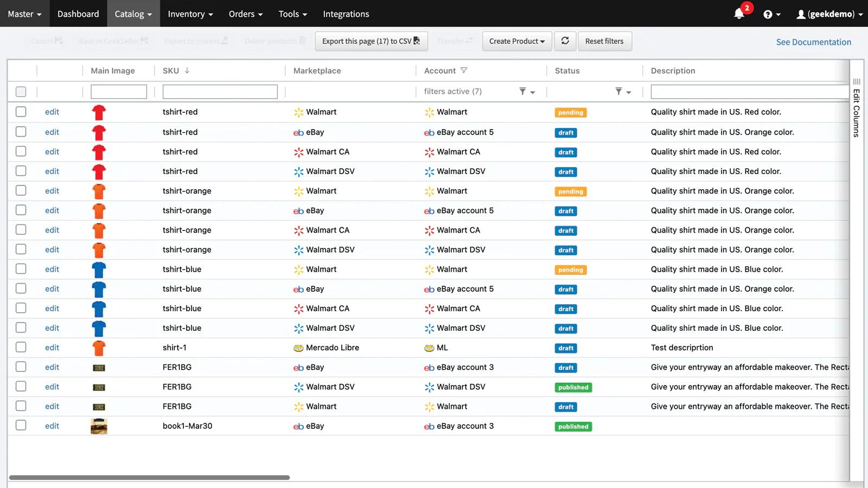Click the Mercado Libre marketplace icon

pos(298,348)
